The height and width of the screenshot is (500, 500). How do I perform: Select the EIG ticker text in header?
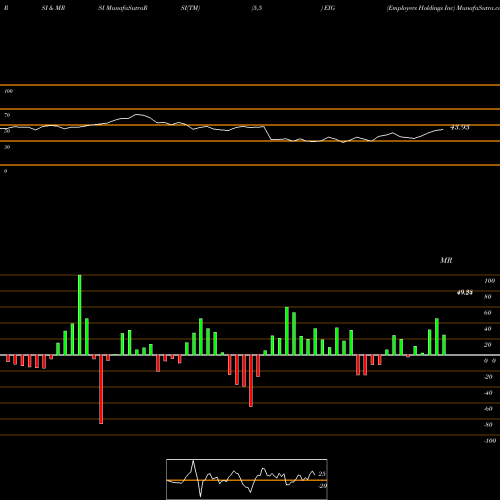click(x=329, y=8)
